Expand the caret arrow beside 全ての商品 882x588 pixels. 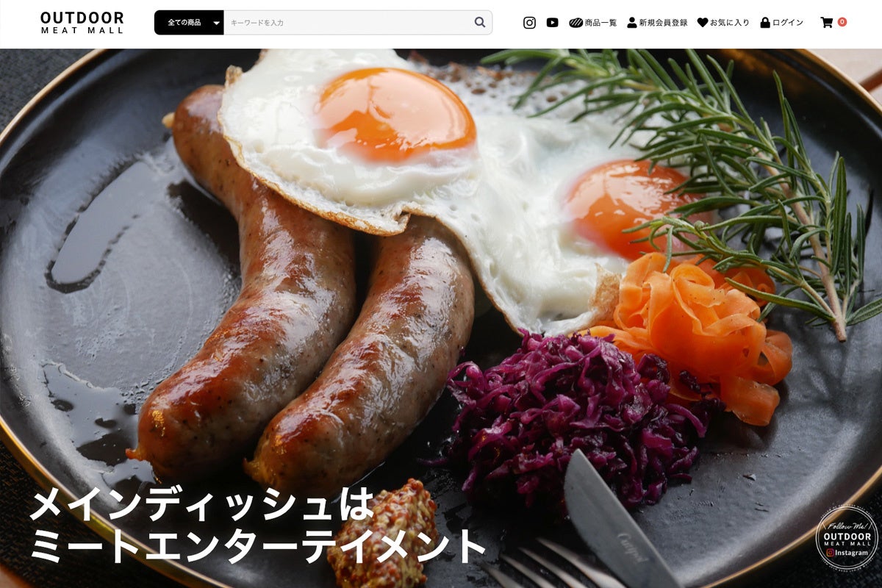215,23
